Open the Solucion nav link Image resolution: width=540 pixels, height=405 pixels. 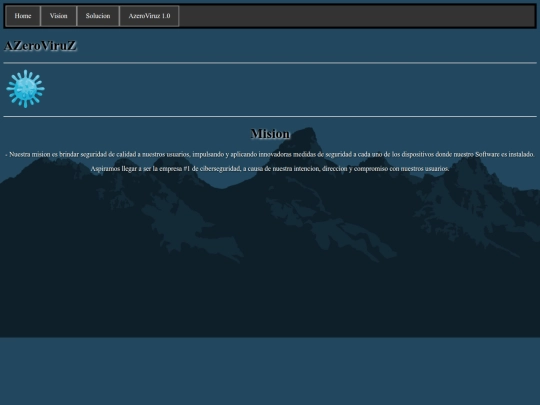click(98, 16)
